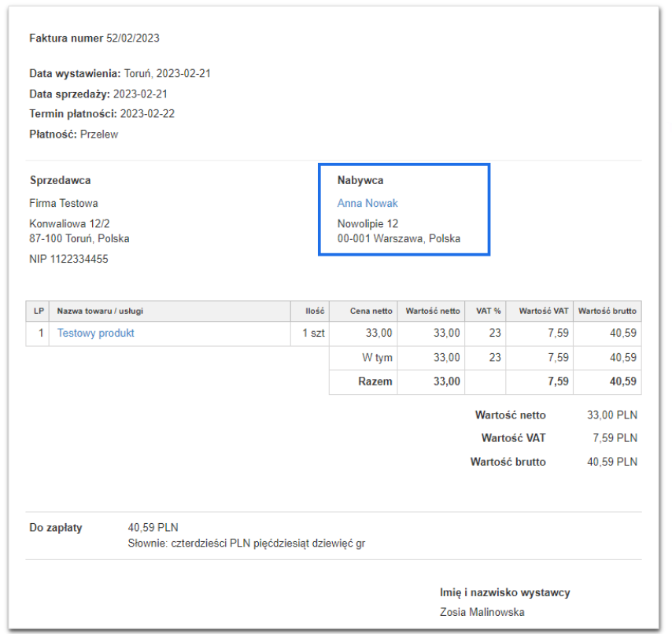672x634 pixels.
Task: Select the Razem label in totals row
Action: pyautogui.click(x=375, y=382)
